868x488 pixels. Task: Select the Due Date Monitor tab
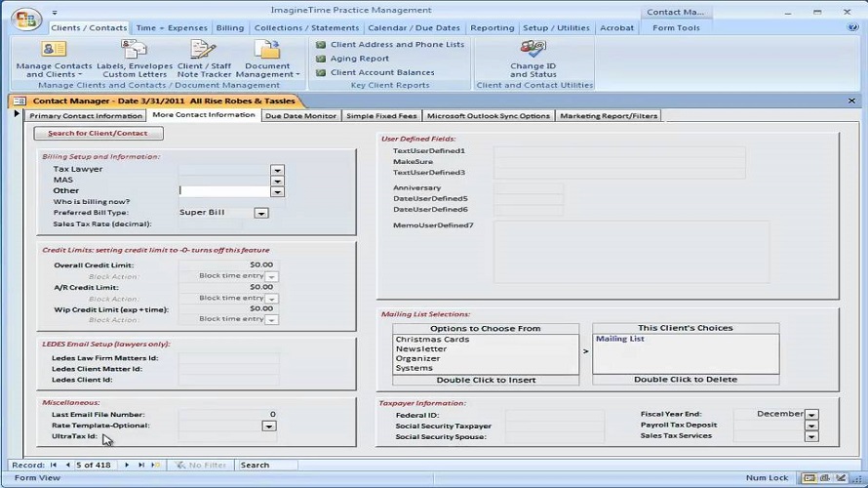(300, 116)
